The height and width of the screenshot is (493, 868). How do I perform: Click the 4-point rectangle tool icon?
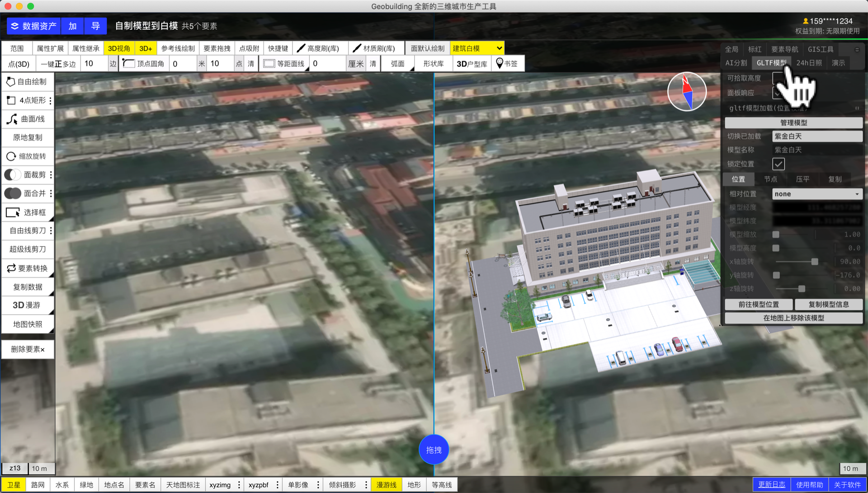tap(11, 100)
